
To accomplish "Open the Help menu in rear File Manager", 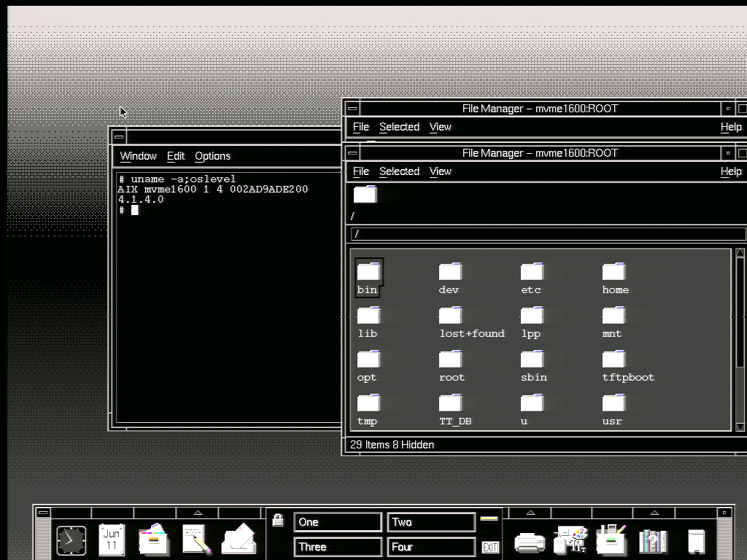I will coord(731,127).
